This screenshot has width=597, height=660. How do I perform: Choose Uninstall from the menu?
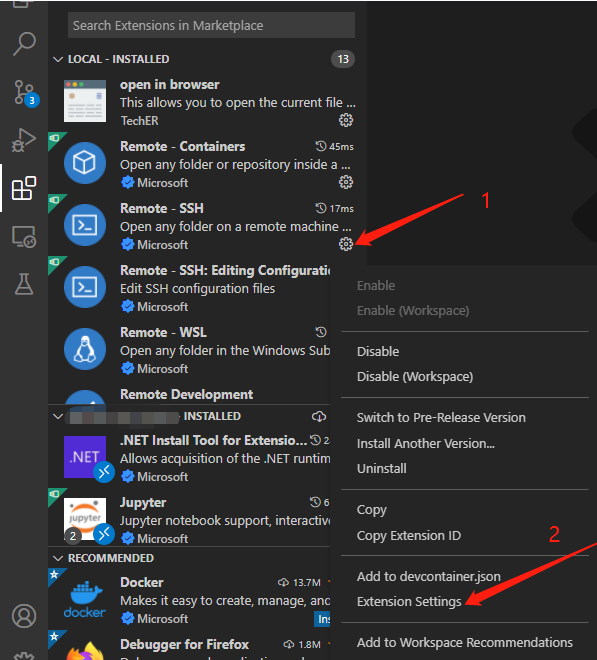pos(381,468)
